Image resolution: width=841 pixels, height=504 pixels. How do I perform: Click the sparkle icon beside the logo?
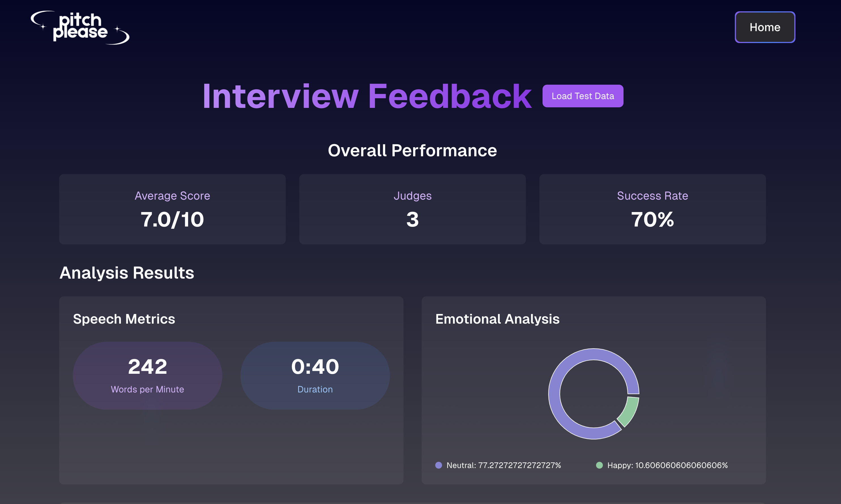[118, 28]
